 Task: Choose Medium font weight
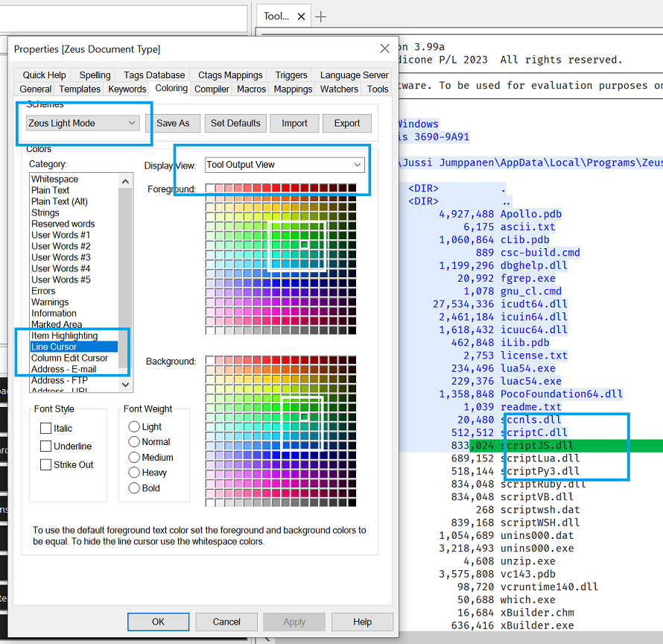point(134,458)
